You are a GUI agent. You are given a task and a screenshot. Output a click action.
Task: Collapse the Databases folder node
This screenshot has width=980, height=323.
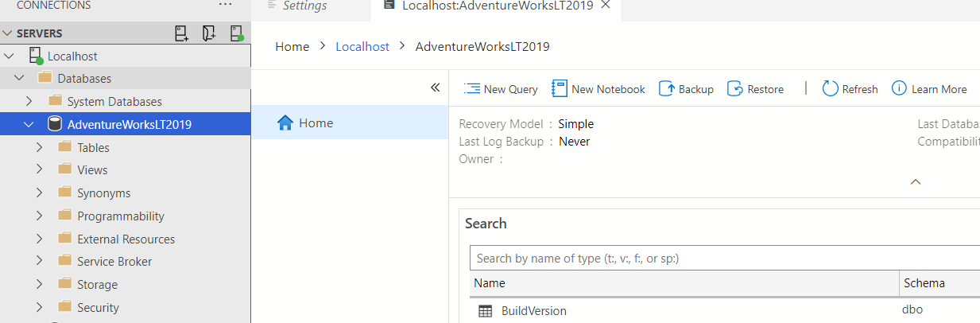click(x=18, y=78)
